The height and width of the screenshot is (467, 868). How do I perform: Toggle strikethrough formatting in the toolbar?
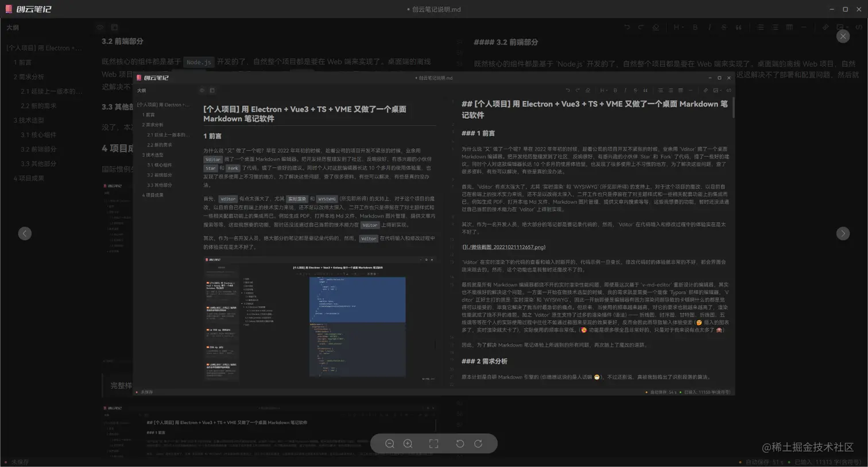(x=724, y=27)
